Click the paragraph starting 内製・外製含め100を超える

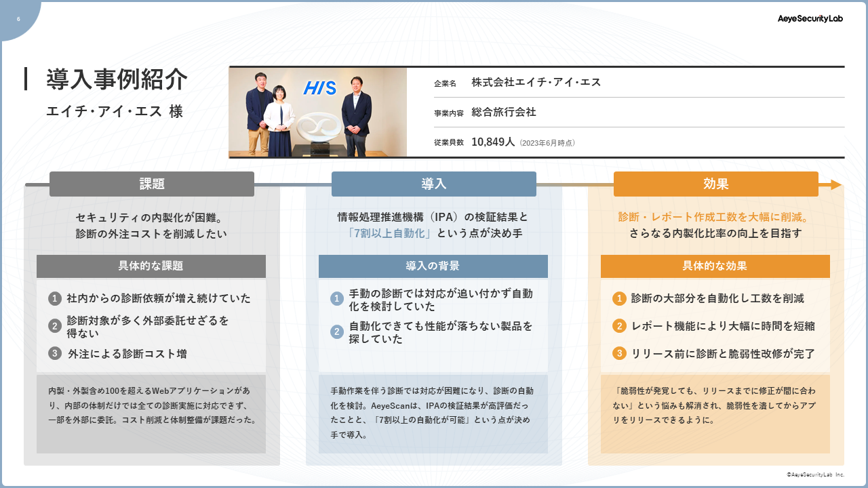pos(153,405)
